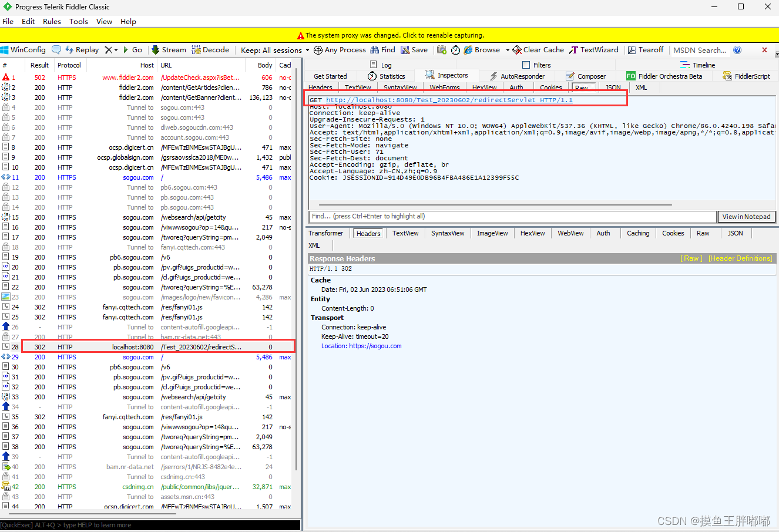This screenshot has width=779, height=532.
Task: Expand the Browse dropdown arrow
Action: tap(507, 50)
